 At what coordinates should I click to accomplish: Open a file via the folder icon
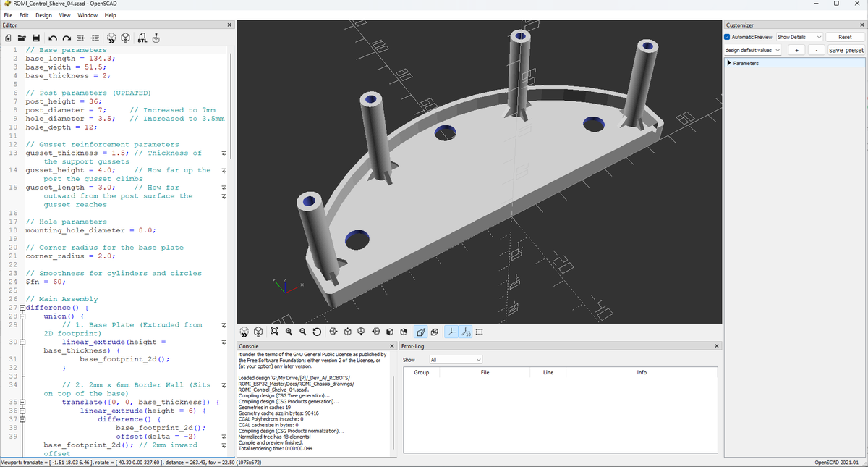point(22,38)
